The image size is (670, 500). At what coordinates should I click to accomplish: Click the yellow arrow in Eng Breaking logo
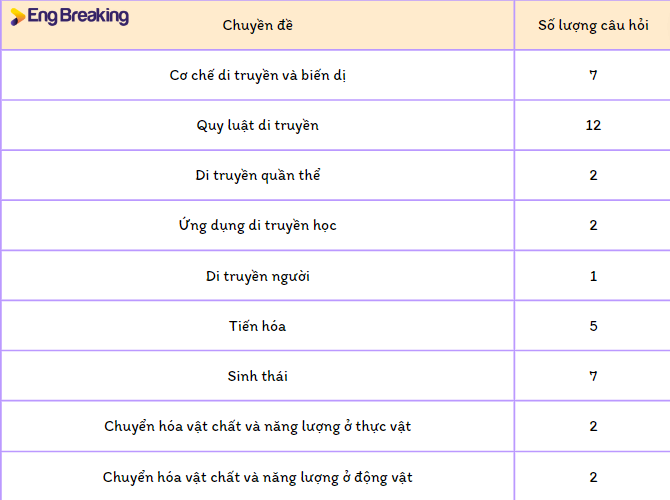click(18, 16)
